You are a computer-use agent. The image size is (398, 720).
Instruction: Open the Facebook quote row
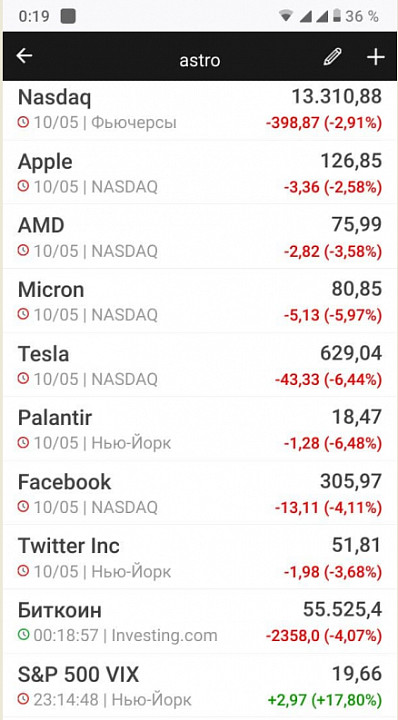[x=199, y=493]
